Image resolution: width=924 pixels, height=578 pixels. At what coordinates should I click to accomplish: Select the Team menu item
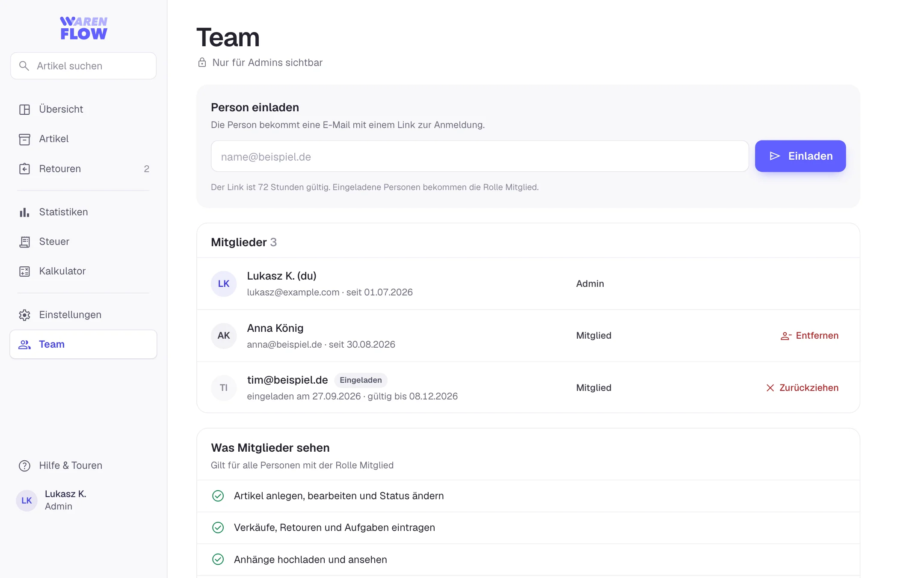click(83, 344)
